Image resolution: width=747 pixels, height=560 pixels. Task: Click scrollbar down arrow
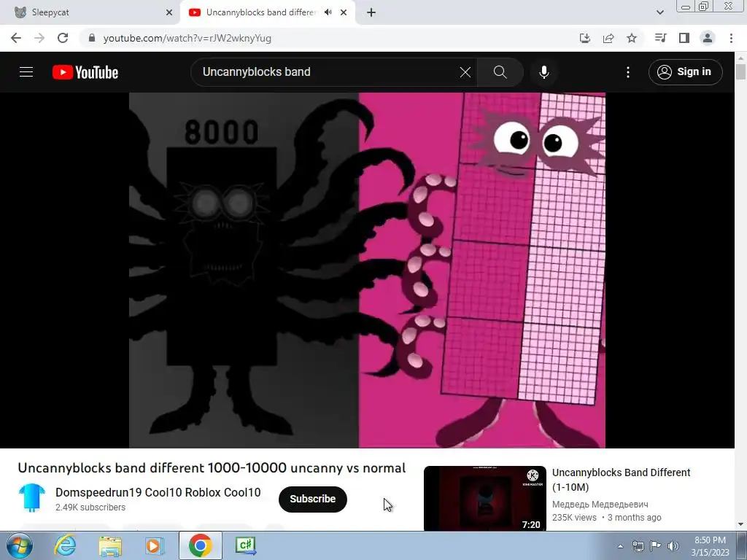pos(740,524)
